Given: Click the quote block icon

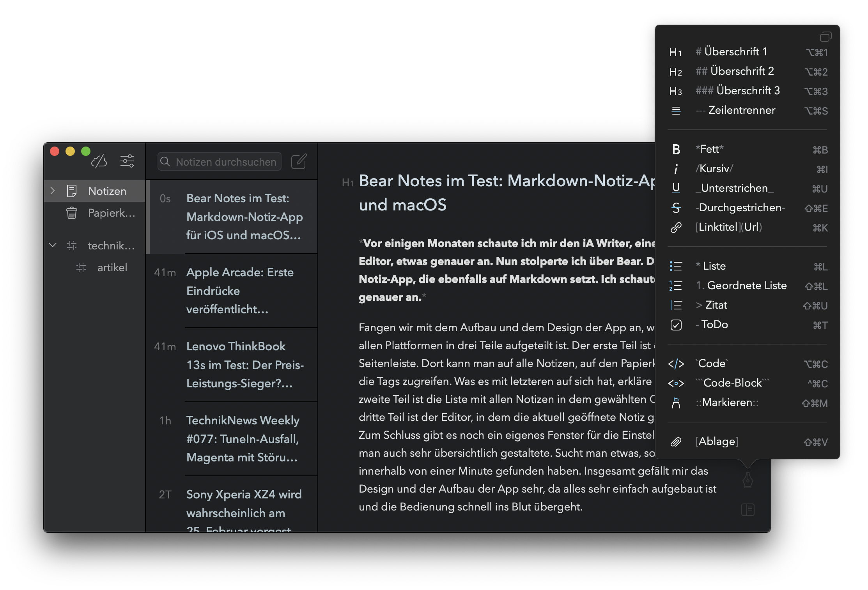Looking at the screenshot, I should point(676,305).
